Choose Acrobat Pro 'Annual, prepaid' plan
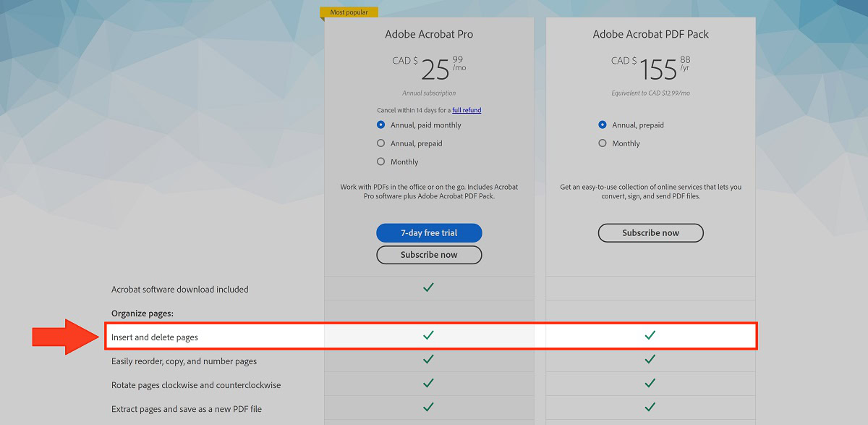 381,143
